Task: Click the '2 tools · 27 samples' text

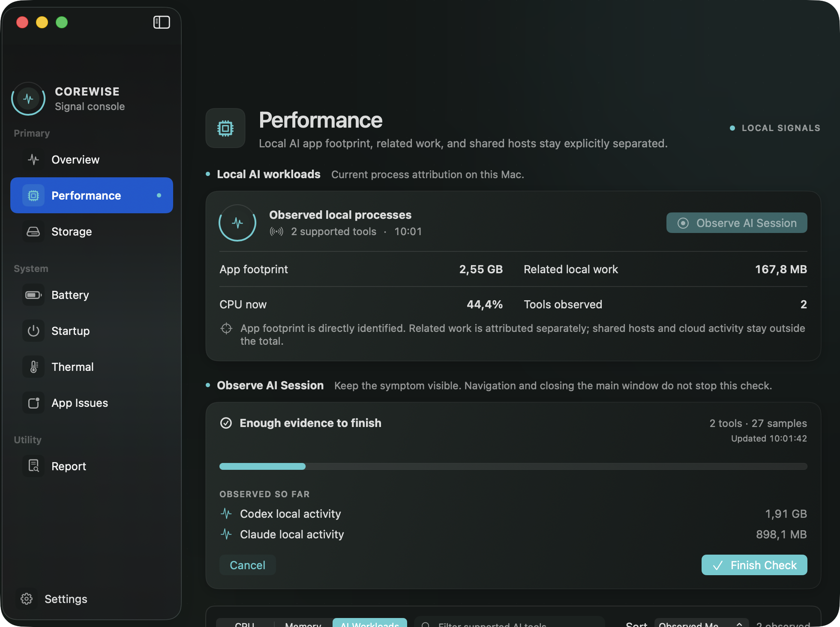Action: (758, 423)
